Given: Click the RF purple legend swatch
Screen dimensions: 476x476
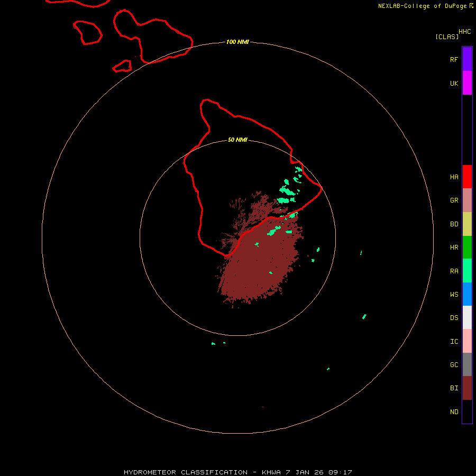Looking at the screenshot, I should tap(467, 59).
